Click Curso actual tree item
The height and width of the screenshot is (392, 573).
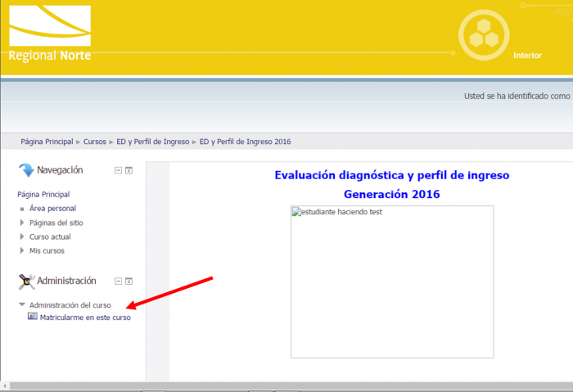pos(50,237)
